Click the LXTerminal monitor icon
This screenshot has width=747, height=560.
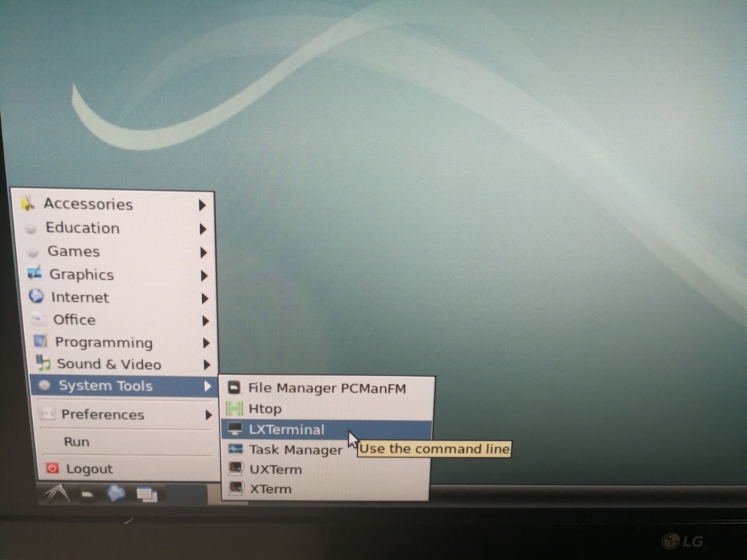click(x=235, y=429)
